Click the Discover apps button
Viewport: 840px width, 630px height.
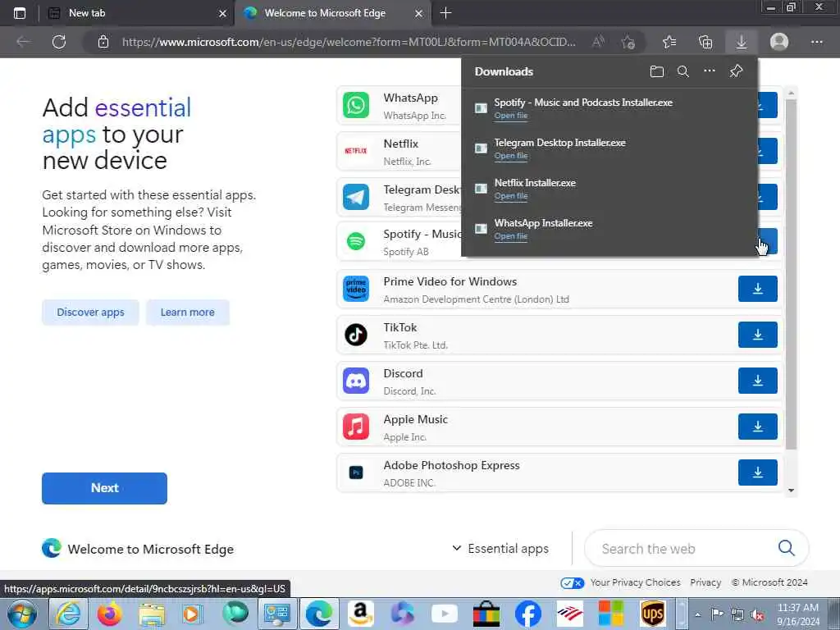pyautogui.click(x=90, y=313)
